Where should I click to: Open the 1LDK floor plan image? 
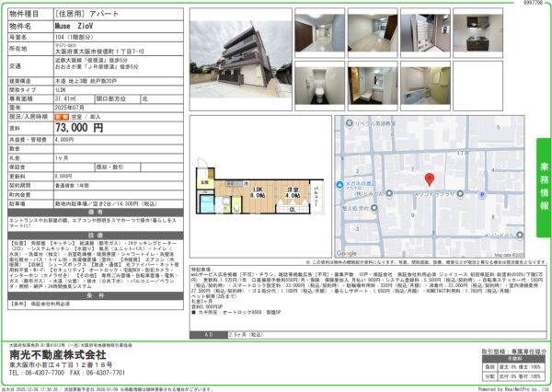[x=259, y=187]
